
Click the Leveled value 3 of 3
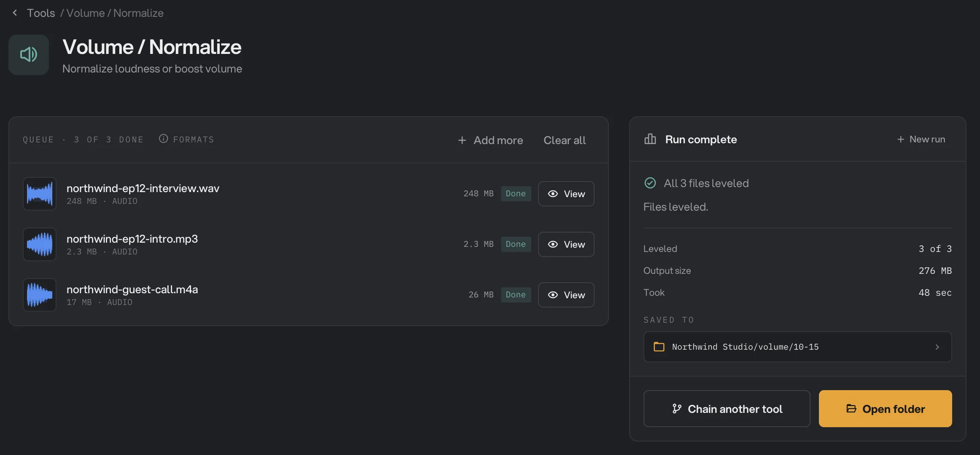[x=935, y=249]
